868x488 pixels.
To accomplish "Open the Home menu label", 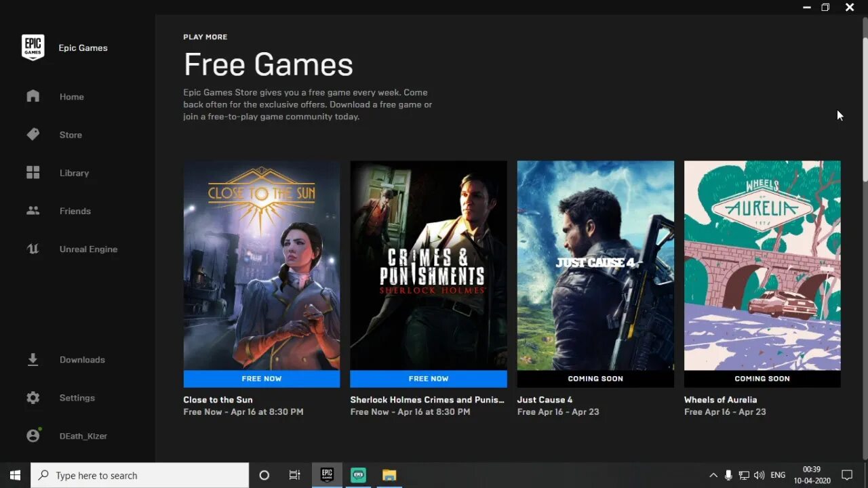I will pyautogui.click(x=71, y=97).
